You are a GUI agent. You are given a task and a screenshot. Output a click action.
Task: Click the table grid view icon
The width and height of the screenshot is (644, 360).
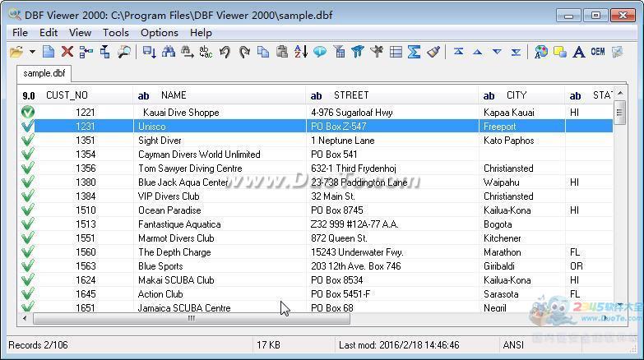pyautogui.click(x=396, y=52)
